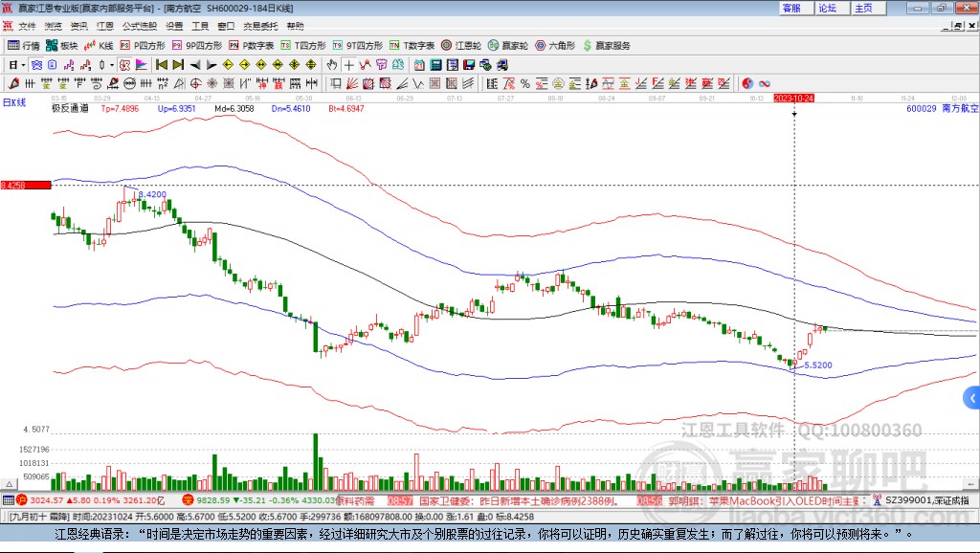The width and height of the screenshot is (980, 553).
Task: Click the infinity symbol icon
Action: click(x=765, y=83)
